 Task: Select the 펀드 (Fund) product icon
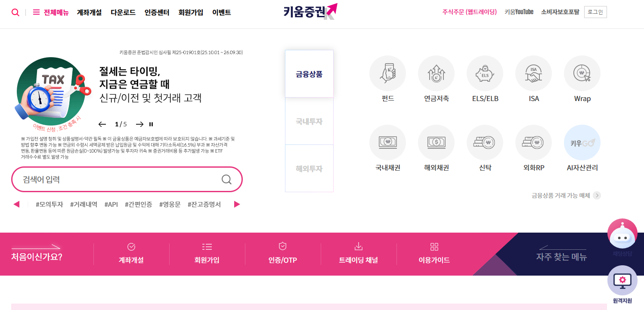387,73
